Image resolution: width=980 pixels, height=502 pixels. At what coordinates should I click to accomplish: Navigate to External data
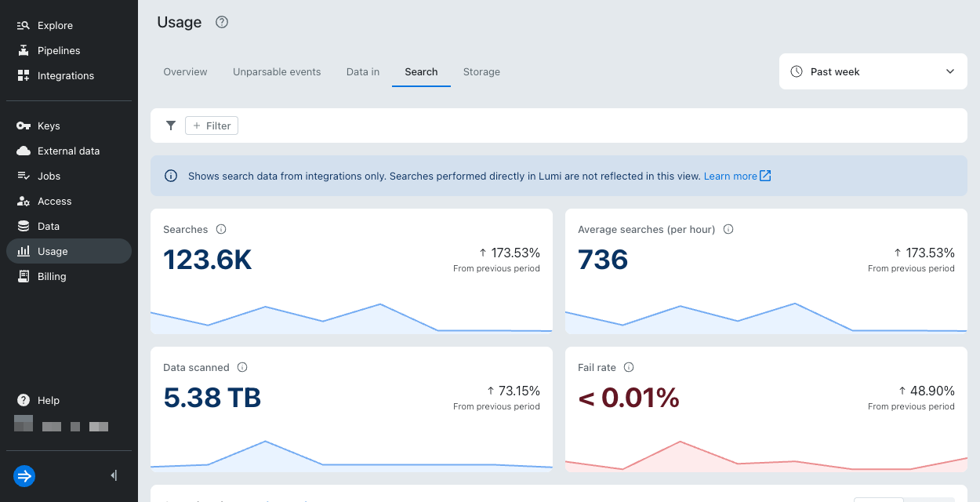pyautogui.click(x=69, y=151)
